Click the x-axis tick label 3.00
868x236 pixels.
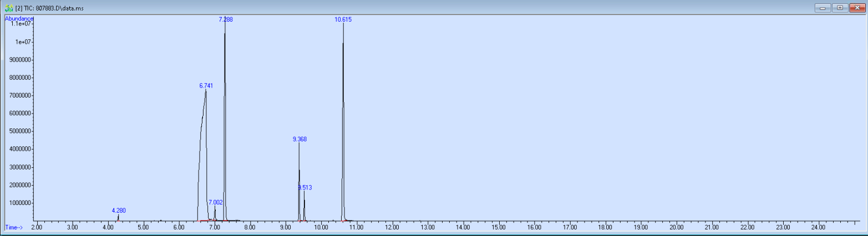click(x=72, y=227)
